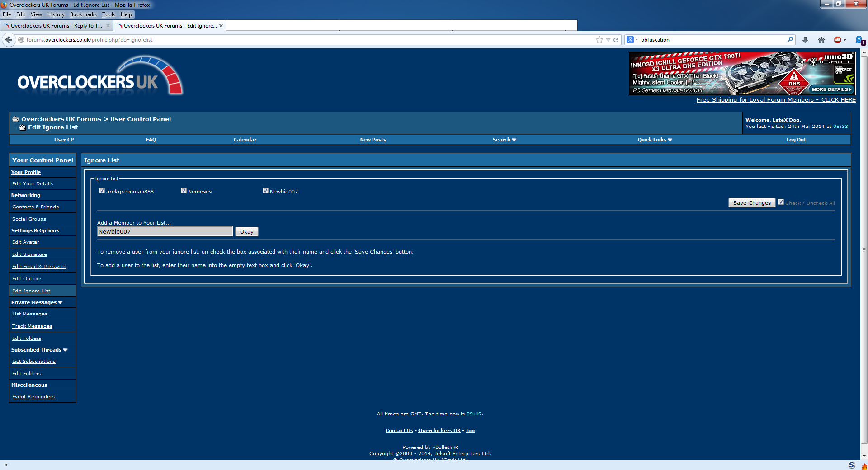Open the Inno3D GTX 780Ti ad banner
The image size is (868, 470).
(742, 73)
